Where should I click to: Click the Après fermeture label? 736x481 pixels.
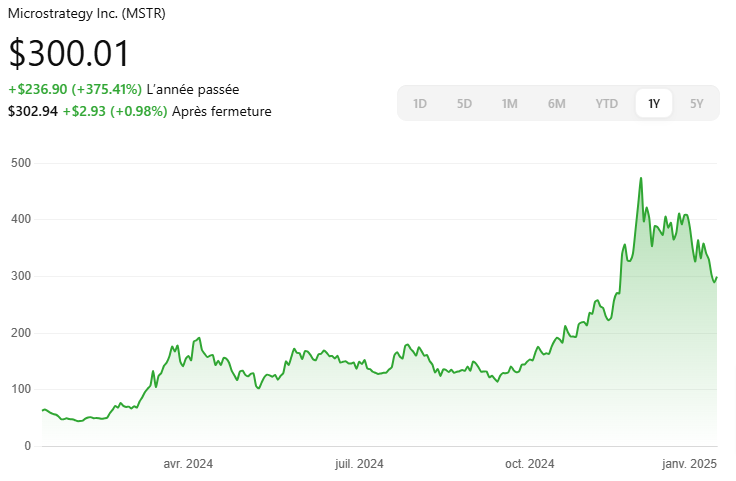(221, 111)
